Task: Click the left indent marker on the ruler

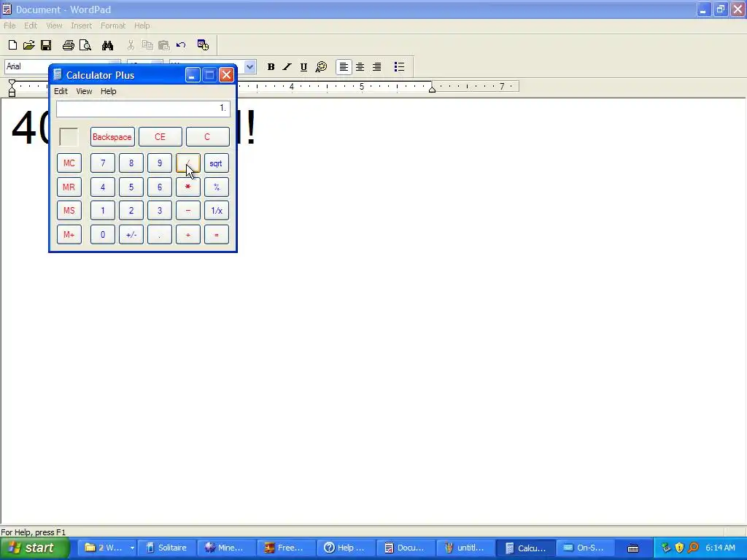Action: (12, 88)
